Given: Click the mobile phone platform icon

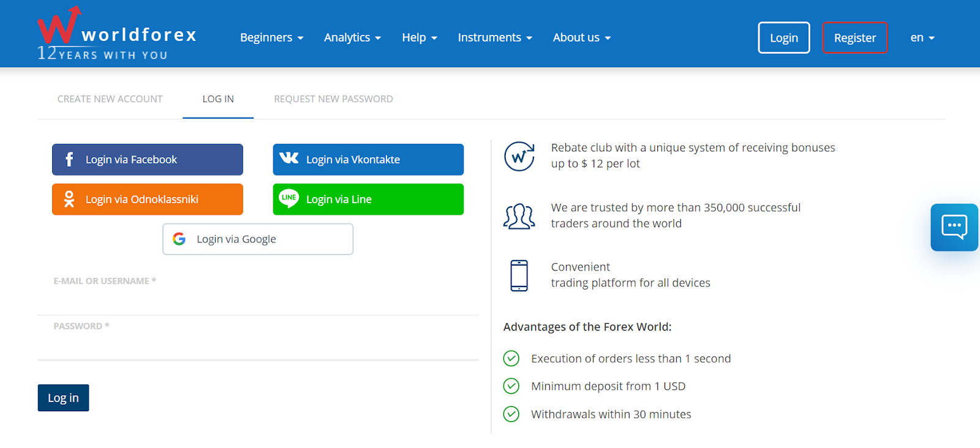Looking at the screenshot, I should pyautogui.click(x=519, y=275).
